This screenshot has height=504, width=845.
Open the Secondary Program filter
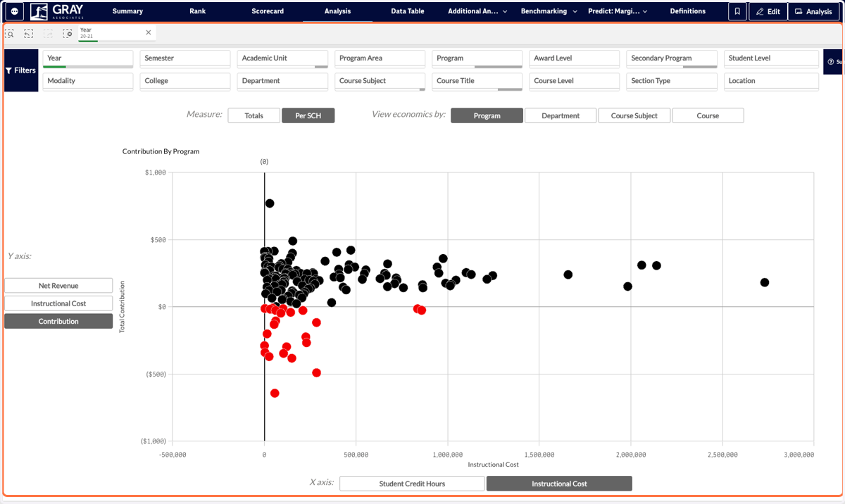[672, 59]
